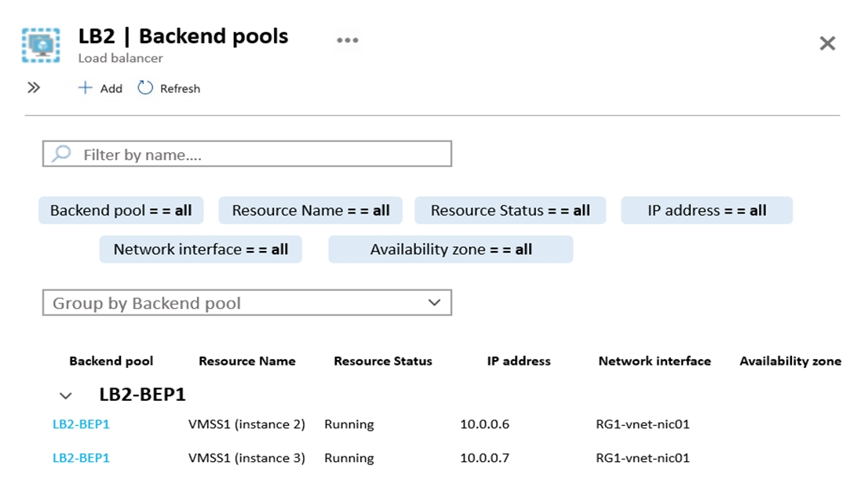Close the Backend pools blade
This screenshot has width=868, height=502.
tap(827, 44)
